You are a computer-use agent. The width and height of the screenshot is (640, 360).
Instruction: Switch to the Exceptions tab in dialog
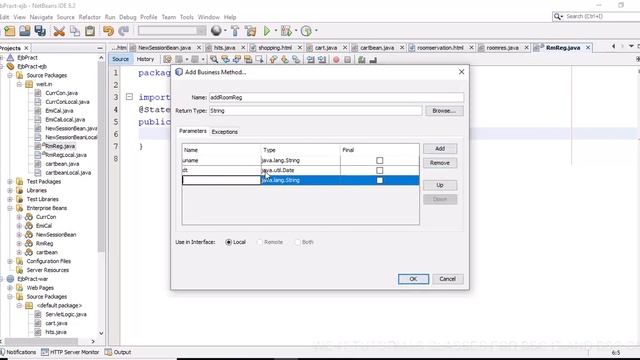[224, 132]
